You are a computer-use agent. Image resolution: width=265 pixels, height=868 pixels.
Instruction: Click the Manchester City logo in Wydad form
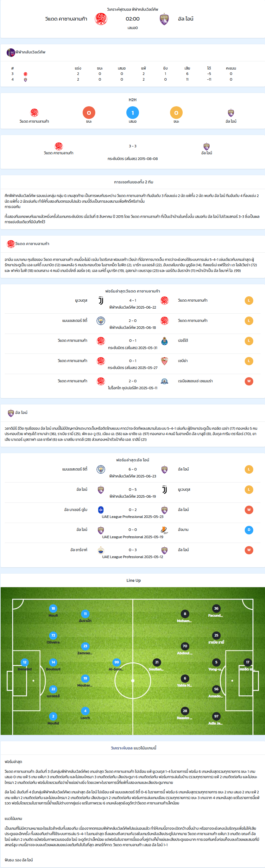point(101,321)
